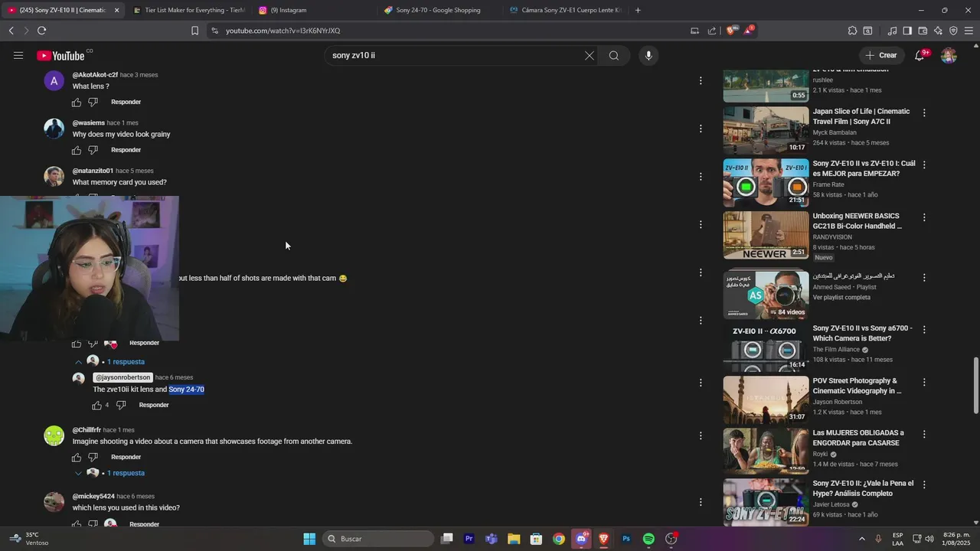This screenshot has height=551, width=980.
Task: Share this page via share icon
Action: (712, 31)
